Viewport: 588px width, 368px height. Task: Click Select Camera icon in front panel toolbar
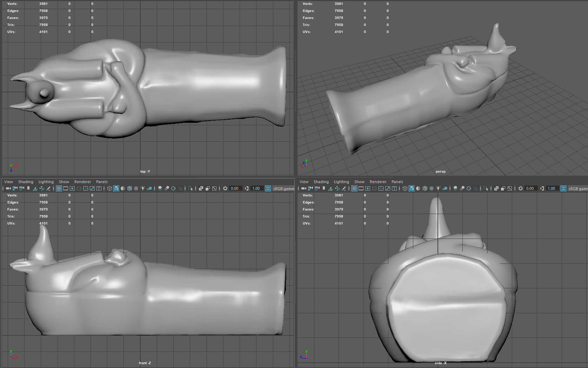pos(8,188)
